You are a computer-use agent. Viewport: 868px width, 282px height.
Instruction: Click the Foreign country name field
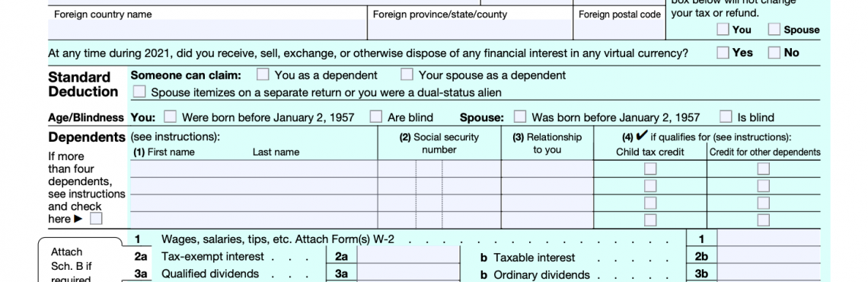tap(208, 30)
